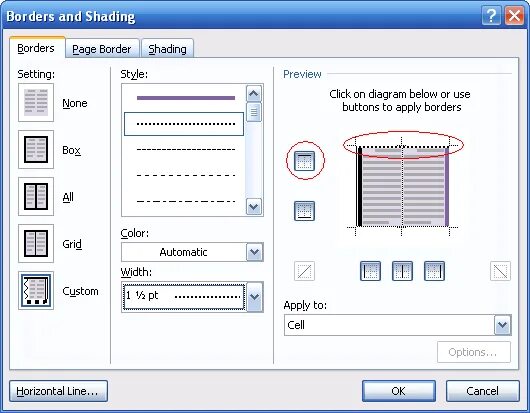Choose the selected dotted line style
The width and height of the screenshot is (530, 413).
pyautogui.click(x=184, y=124)
